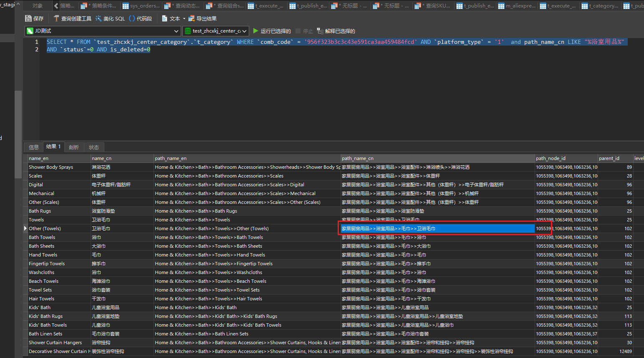Screen dimensions: 644x358
Task: Run the selected SQL with 运行已选择的
Action: pos(272,31)
